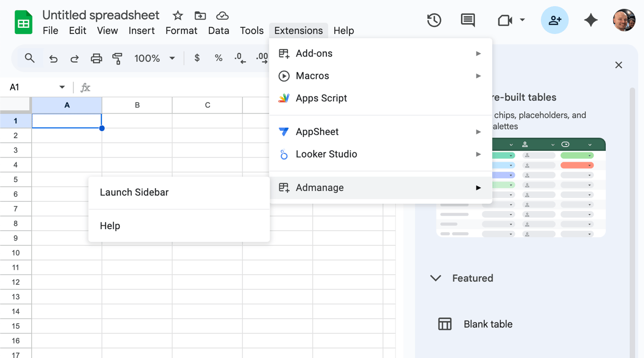Viewport: 644px width, 358px height.
Task: Open the Help menu in menu bar
Action: click(344, 31)
